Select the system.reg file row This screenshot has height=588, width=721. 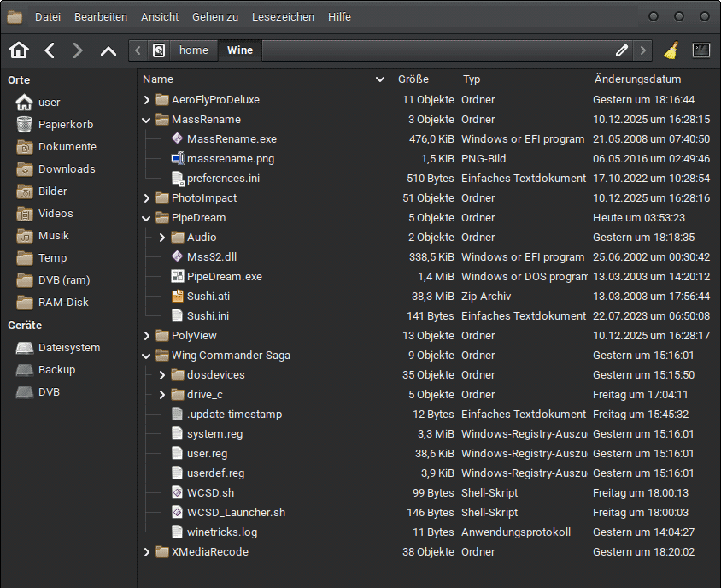[x=428, y=433]
